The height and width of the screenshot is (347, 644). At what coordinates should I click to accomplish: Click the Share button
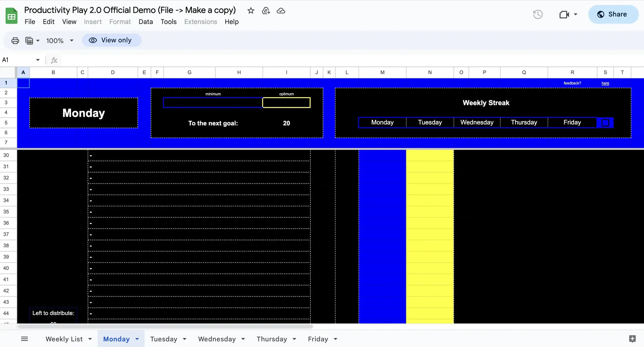click(613, 14)
